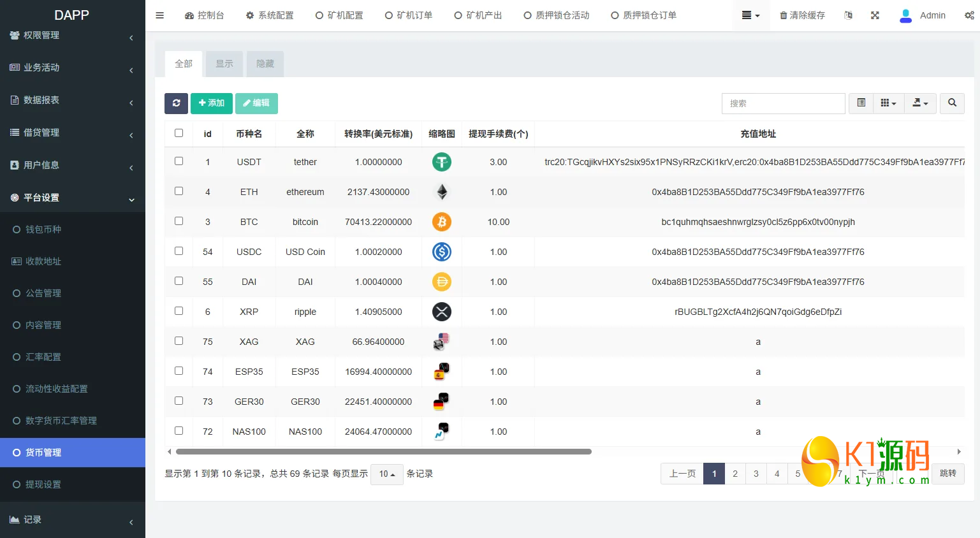Open the 控制台 top tab
The height and width of the screenshot is (538, 980).
click(205, 15)
